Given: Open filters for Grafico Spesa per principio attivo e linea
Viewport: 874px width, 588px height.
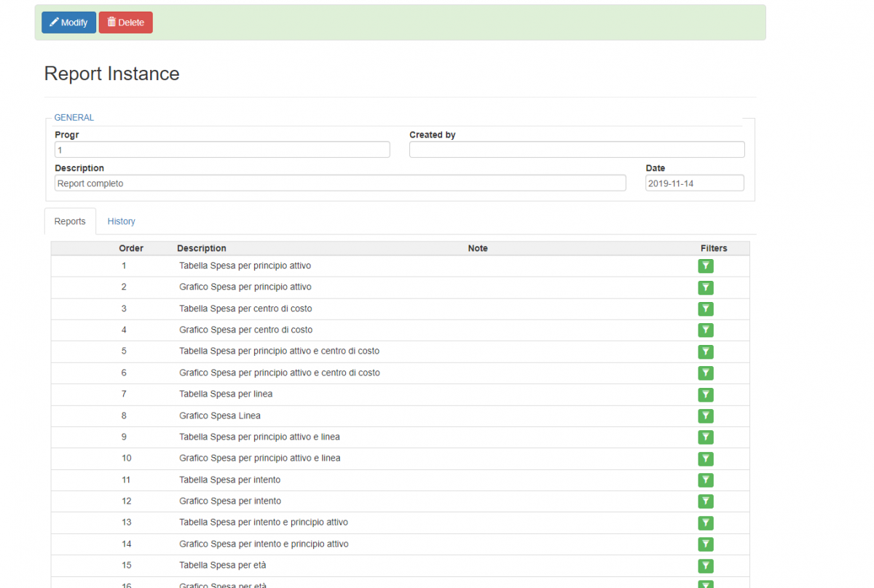Looking at the screenshot, I should [x=705, y=458].
